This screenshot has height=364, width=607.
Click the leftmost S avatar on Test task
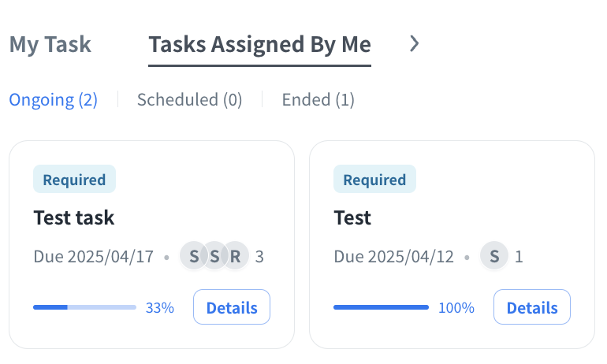click(x=193, y=256)
